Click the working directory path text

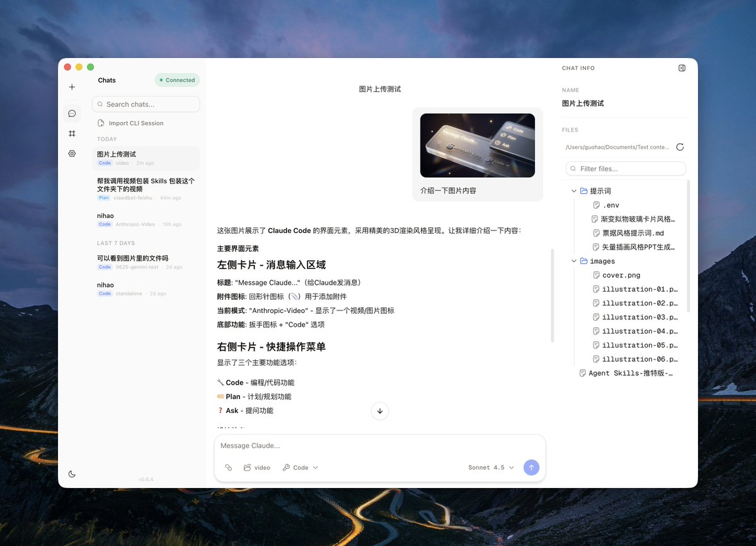coord(617,147)
